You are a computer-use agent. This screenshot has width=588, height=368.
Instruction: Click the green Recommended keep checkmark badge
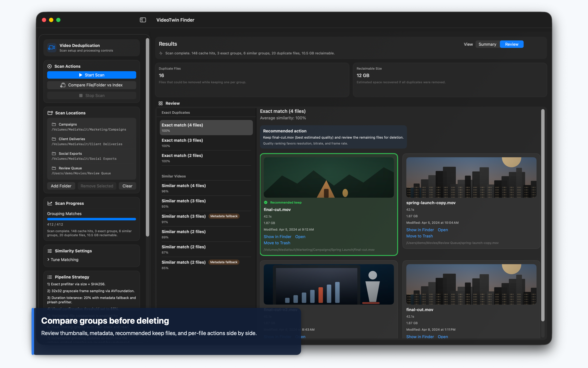(x=266, y=202)
